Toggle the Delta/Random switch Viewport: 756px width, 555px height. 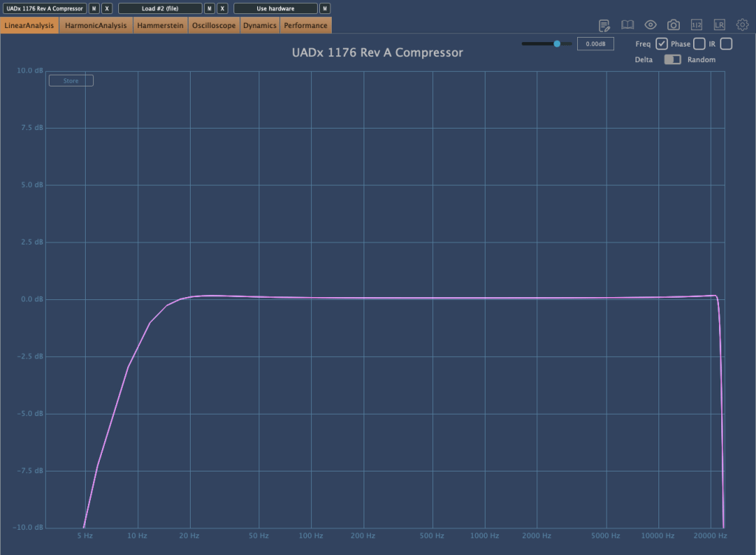point(672,60)
